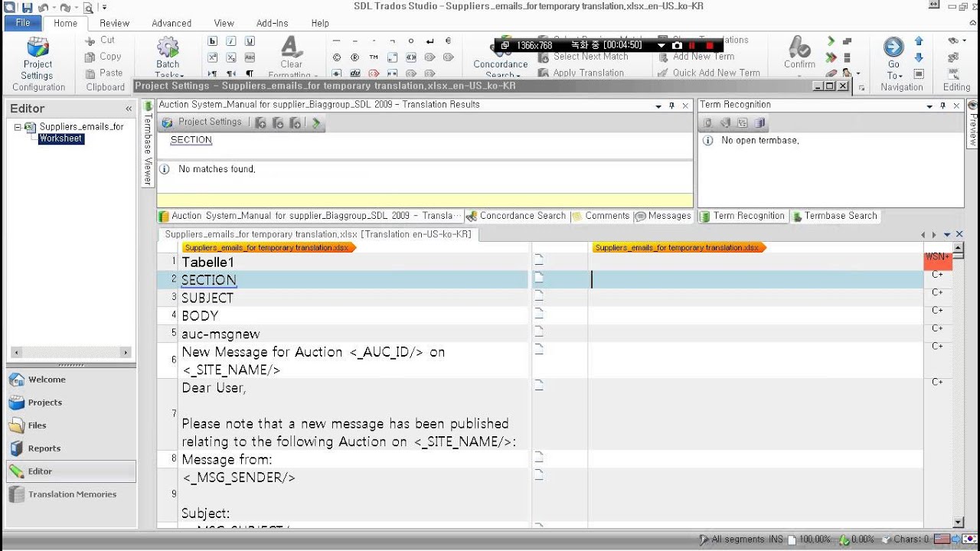Screen dimensions: 980x551
Task: Open the Review ribbon tab
Action: 114,23
